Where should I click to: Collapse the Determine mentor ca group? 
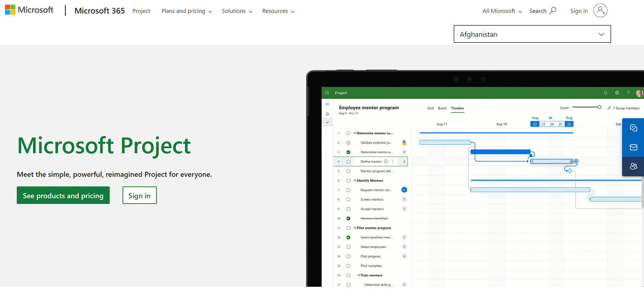coord(355,133)
